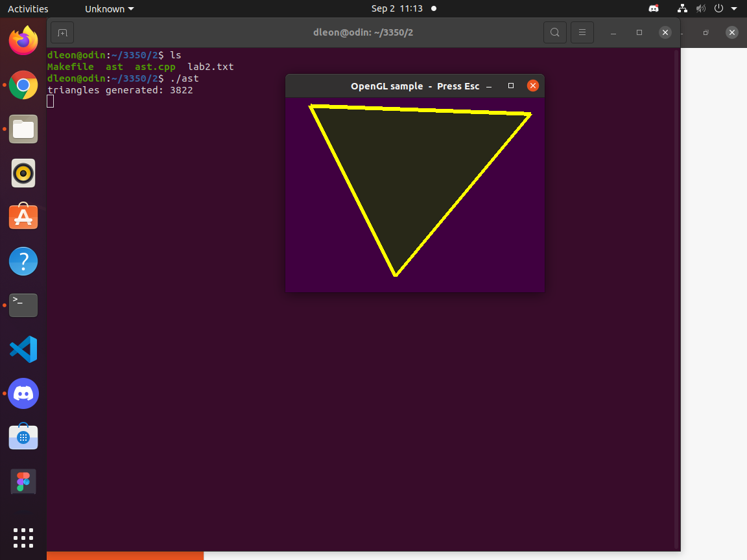Minimize the terminal window

coord(613,32)
